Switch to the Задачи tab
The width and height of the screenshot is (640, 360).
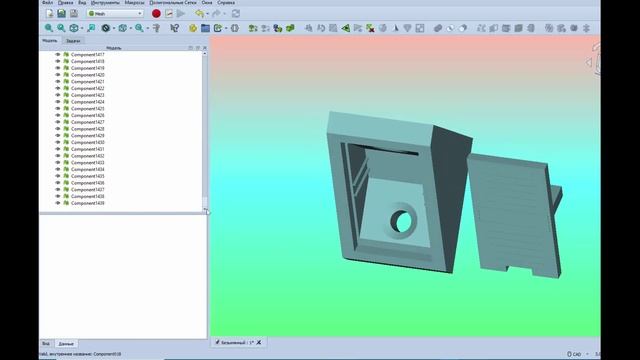(x=73, y=41)
